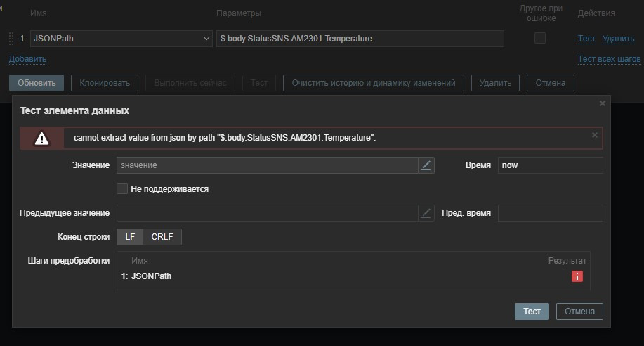
Task: Select LF line ending option
Action: tap(130, 237)
